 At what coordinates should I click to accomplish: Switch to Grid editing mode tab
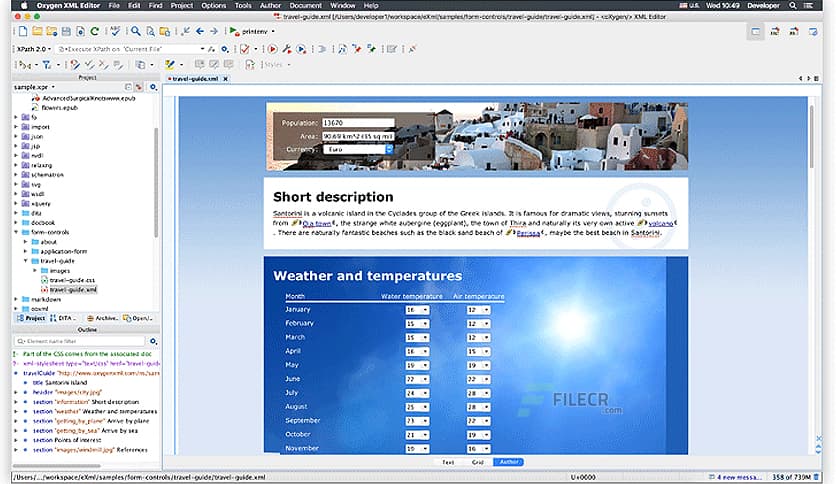coord(478,462)
